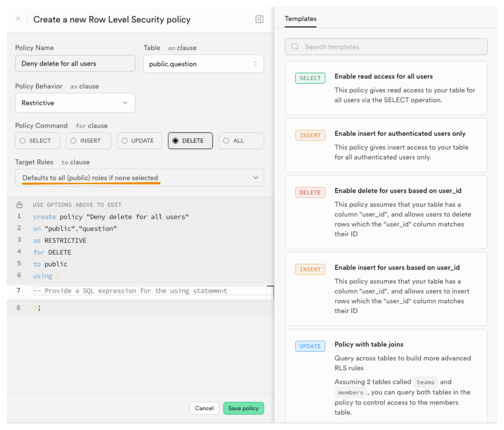The height and width of the screenshot is (430, 504).
Task: Choose the INSERT policy command
Action: click(x=88, y=141)
